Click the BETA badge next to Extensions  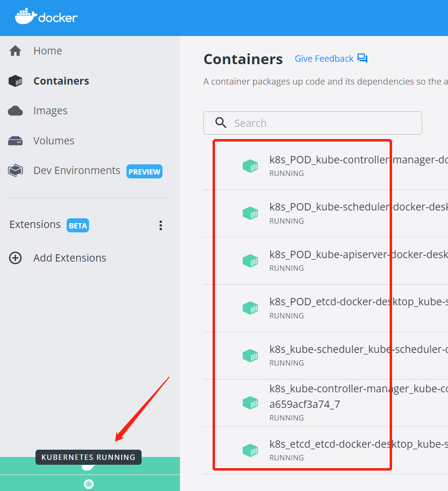pos(78,226)
